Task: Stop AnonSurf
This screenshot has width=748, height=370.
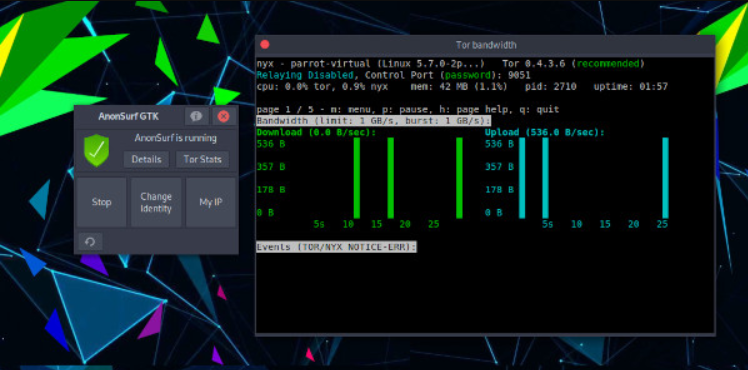Action: click(102, 202)
